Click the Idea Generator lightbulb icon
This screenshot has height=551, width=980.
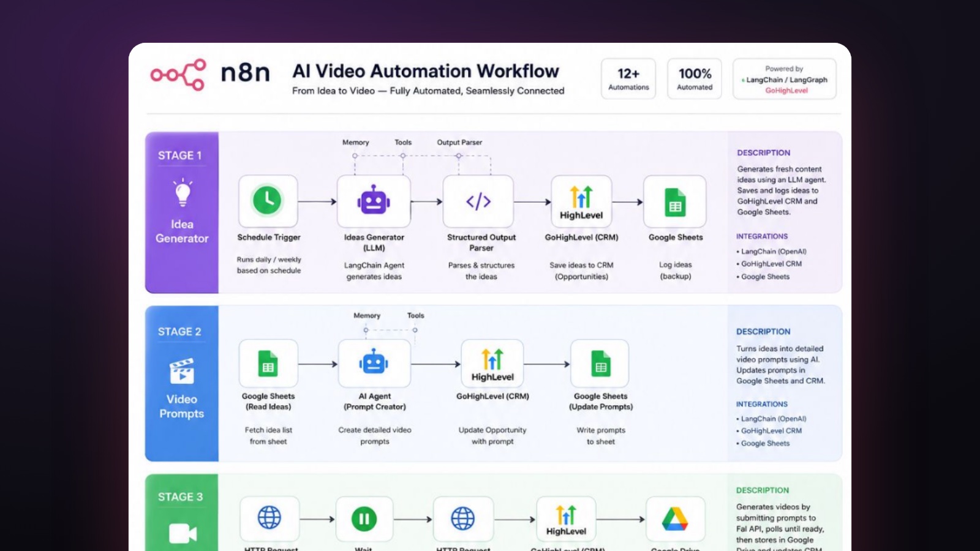[183, 192]
